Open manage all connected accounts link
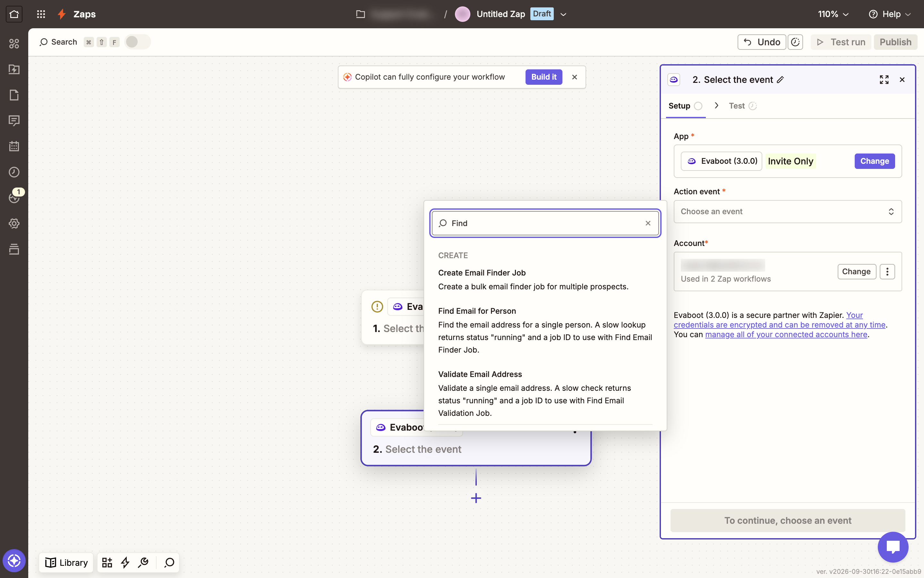Viewport: 924px width, 578px height. point(786,335)
